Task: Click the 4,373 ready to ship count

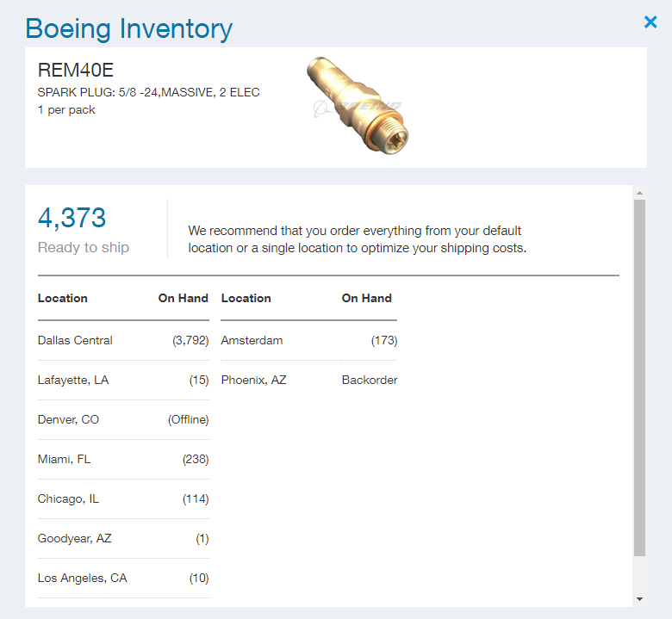Action: coord(72,218)
